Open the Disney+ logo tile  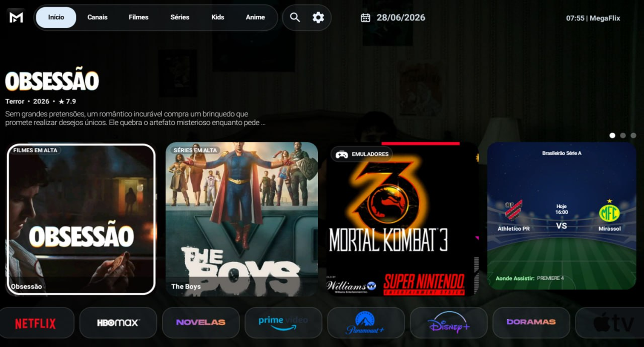pos(448,323)
